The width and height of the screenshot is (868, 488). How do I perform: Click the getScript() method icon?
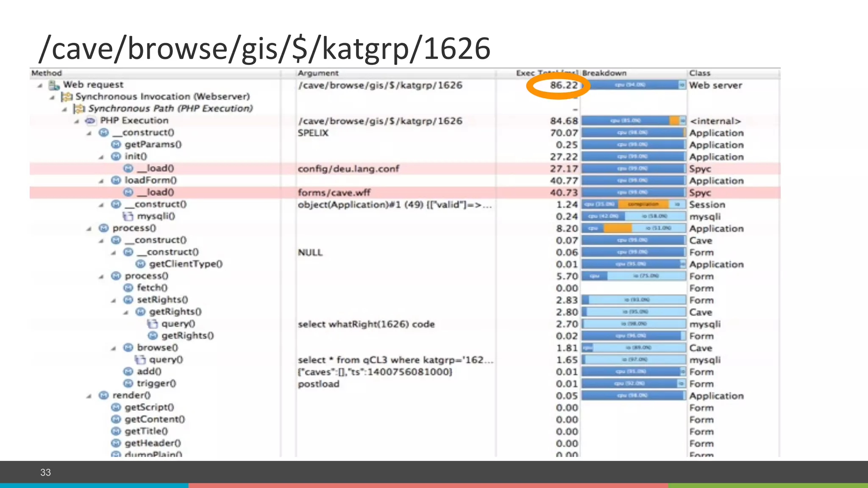(116, 408)
